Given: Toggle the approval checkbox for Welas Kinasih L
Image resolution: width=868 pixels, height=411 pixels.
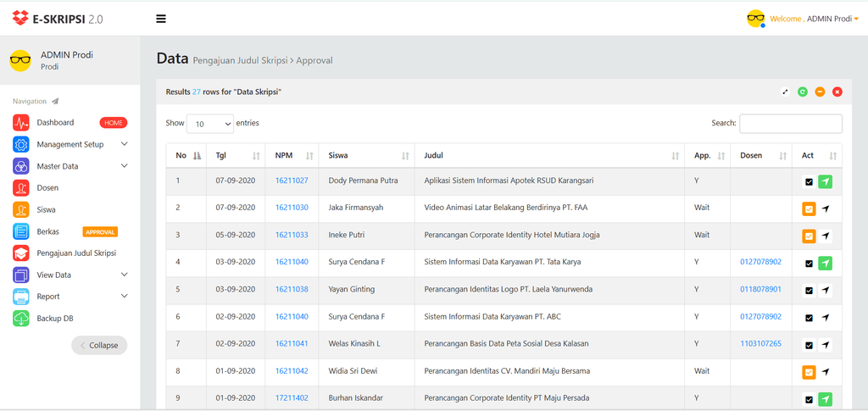Looking at the screenshot, I should 809,345.
